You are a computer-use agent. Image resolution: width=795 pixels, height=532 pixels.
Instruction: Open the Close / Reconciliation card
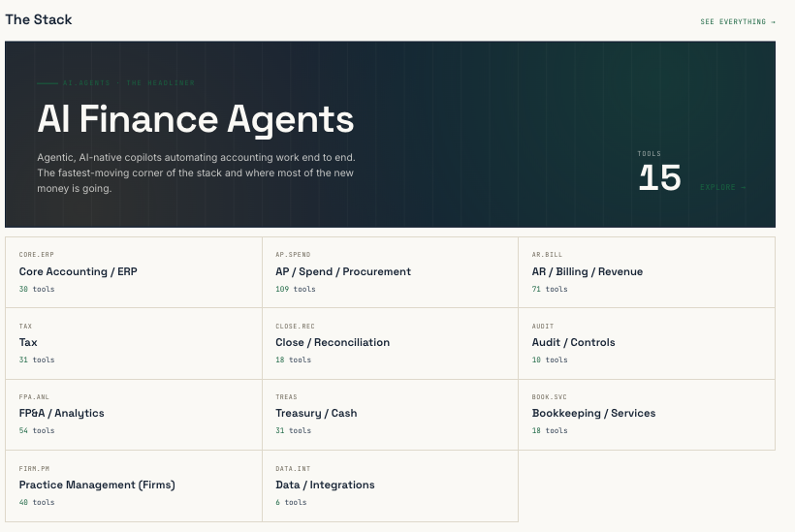coord(390,343)
